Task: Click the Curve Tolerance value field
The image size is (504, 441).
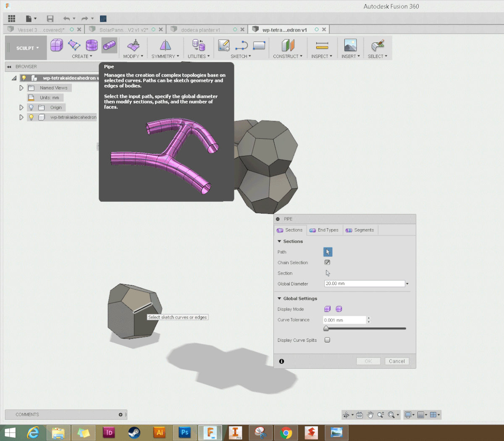Action: [345, 320]
